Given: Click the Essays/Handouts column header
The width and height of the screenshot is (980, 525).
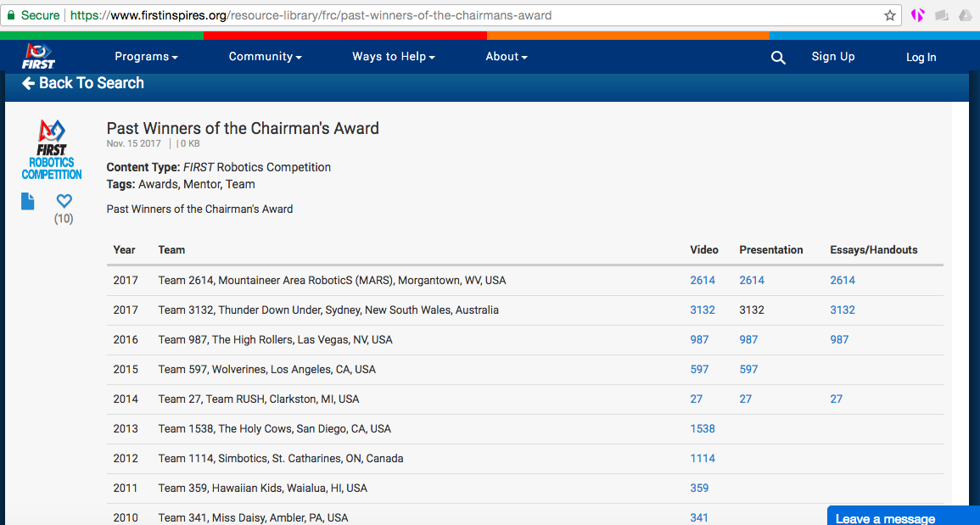Looking at the screenshot, I should [874, 250].
